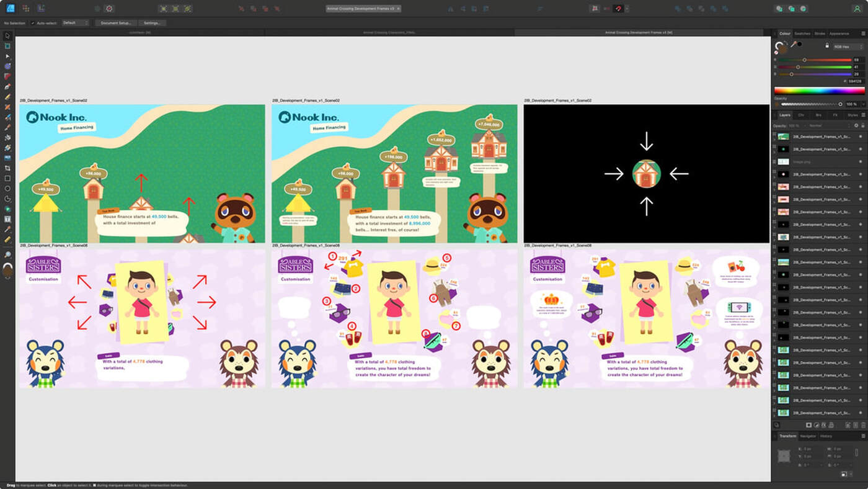Switch to the Export persona

click(40, 9)
